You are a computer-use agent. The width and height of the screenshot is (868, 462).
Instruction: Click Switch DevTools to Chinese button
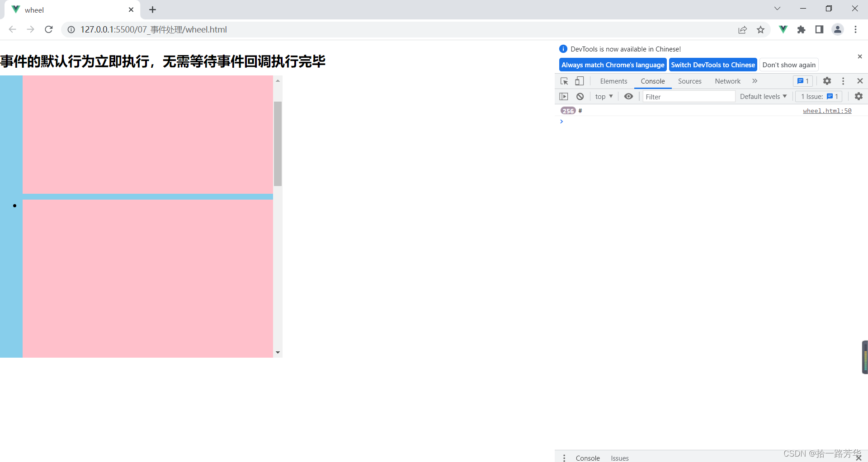713,65
